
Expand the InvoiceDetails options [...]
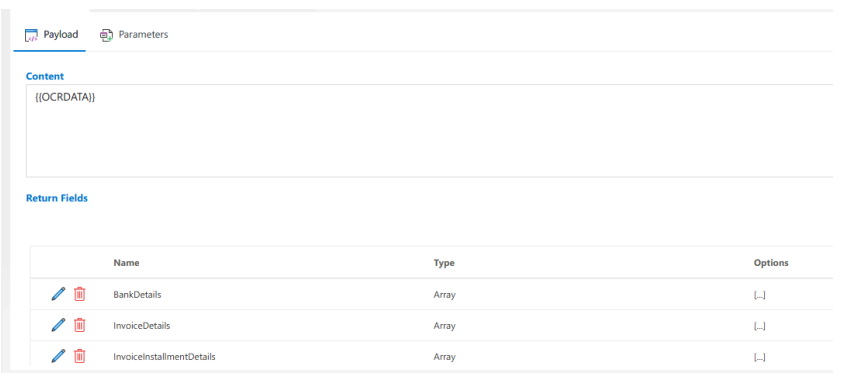click(759, 326)
